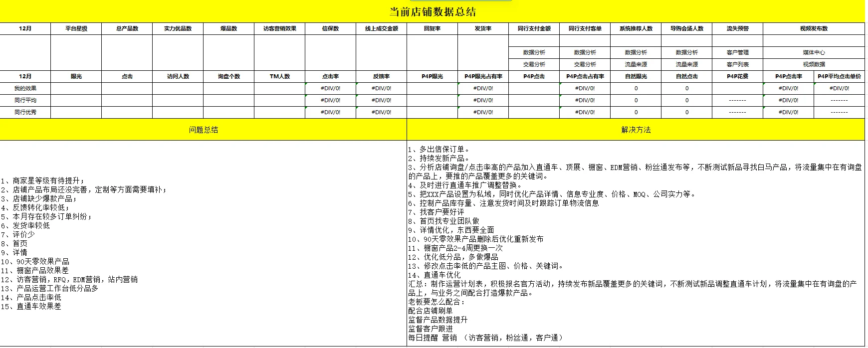Viewport: 868px width, 348px height.
Task: Click the 点击率 column header
Action: [331, 76]
